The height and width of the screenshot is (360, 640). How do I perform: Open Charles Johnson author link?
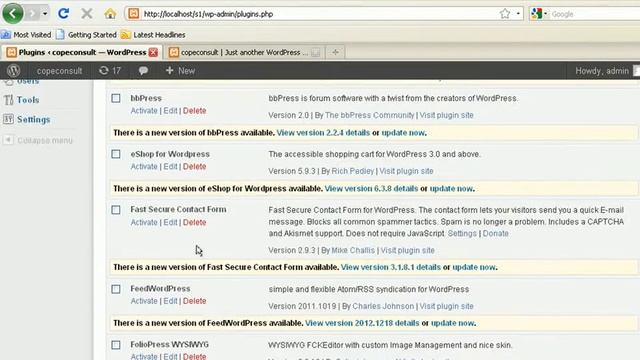coord(383,306)
